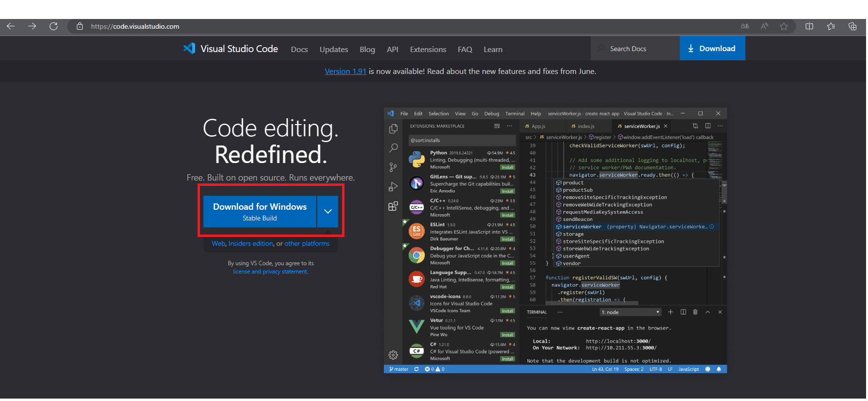This screenshot has height=401, width=868.
Task: Click Run and Debug icon in hero screenshot sidebar
Action: pyautogui.click(x=393, y=186)
